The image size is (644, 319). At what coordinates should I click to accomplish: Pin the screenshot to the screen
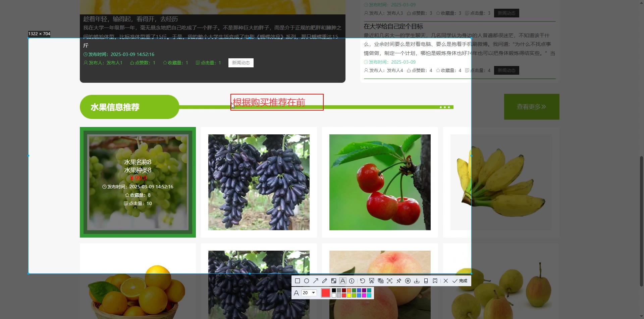399,281
